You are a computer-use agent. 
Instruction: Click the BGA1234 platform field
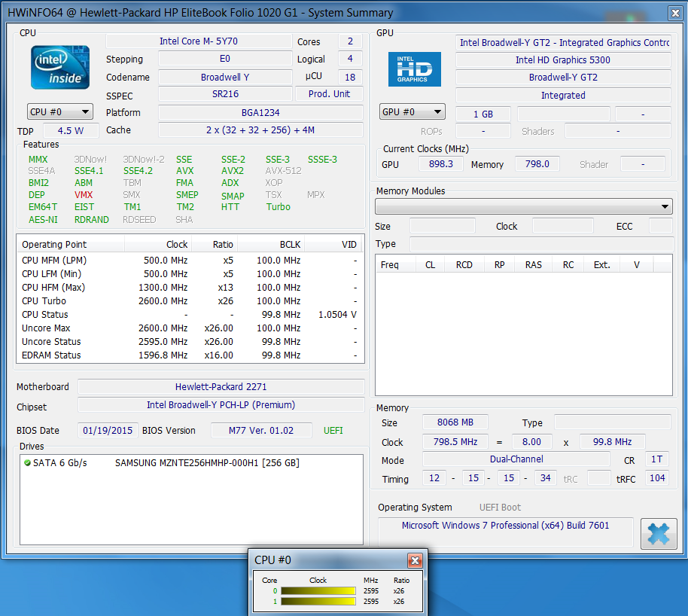click(x=260, y=112)
